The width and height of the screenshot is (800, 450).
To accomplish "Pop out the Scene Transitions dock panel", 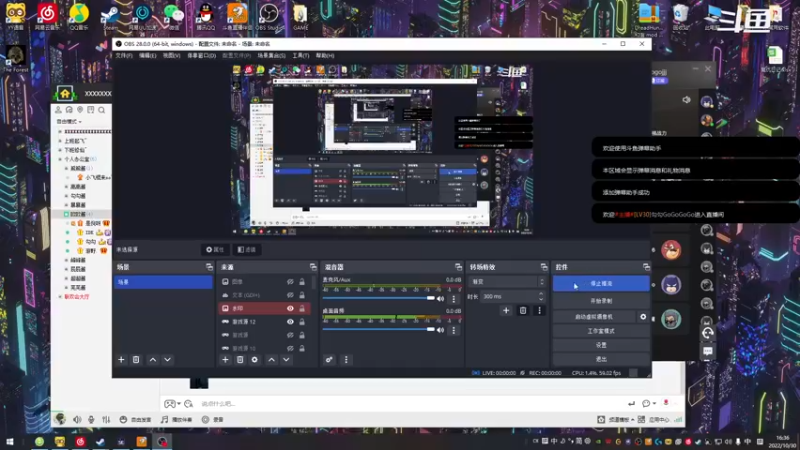I will coord(544,267).
